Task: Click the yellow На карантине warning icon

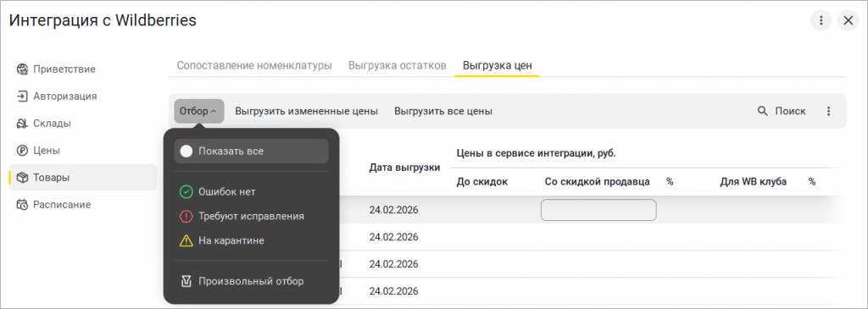Action: [186, 240]
